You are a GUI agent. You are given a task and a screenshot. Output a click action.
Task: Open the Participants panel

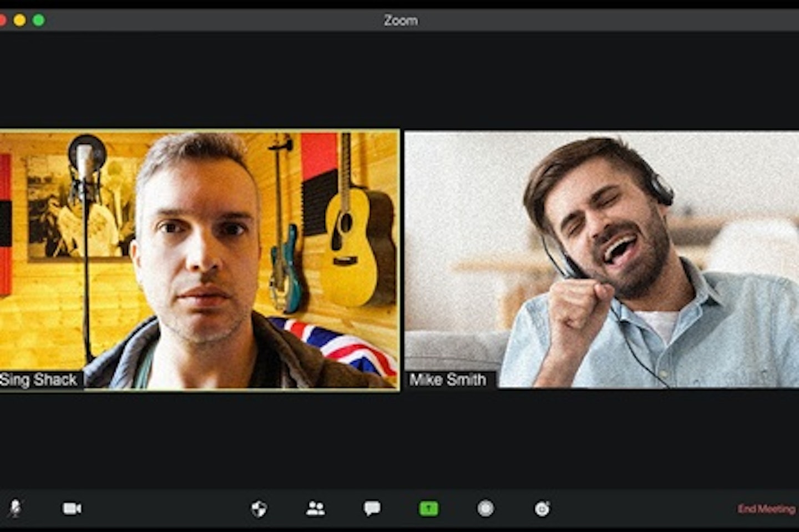315,508
